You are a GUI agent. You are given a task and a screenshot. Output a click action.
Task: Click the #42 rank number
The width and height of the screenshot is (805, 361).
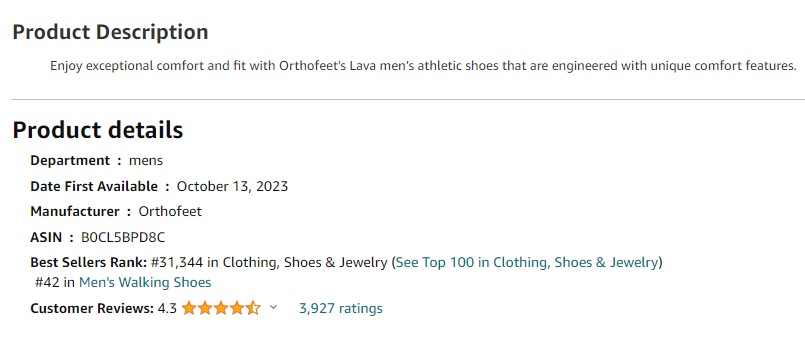(x=48, y=282)
